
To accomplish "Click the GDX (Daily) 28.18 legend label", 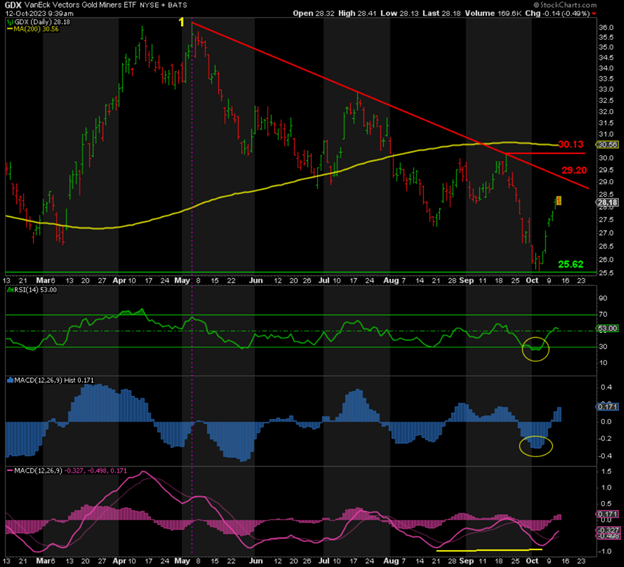I will click(42, 22).
